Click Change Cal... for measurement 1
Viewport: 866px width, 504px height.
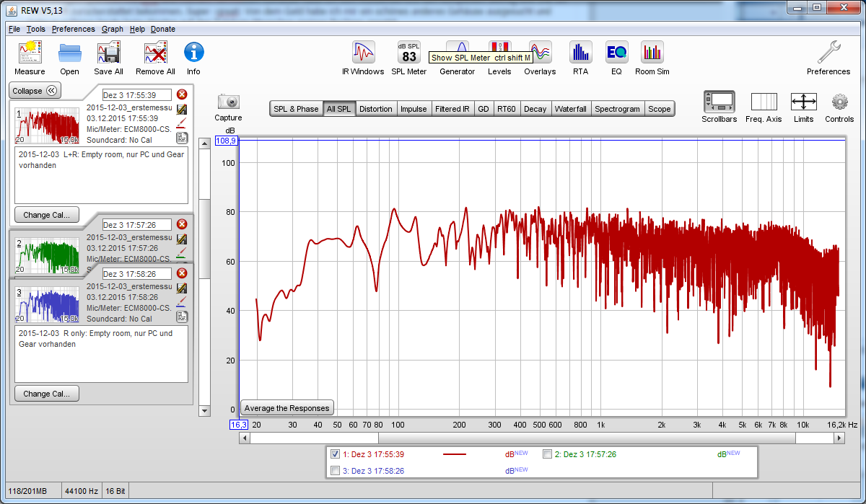pyautogui.click(x=47, y=215)
